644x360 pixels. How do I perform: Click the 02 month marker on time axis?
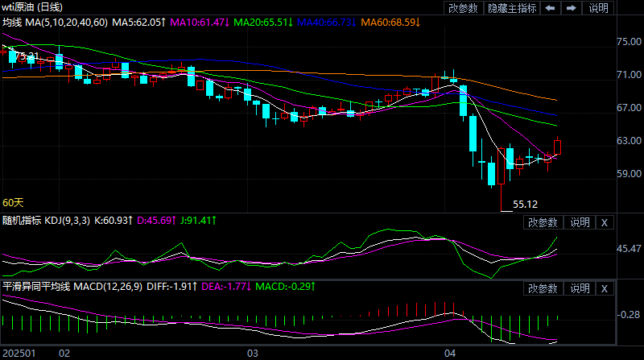(x=64, y=354)
